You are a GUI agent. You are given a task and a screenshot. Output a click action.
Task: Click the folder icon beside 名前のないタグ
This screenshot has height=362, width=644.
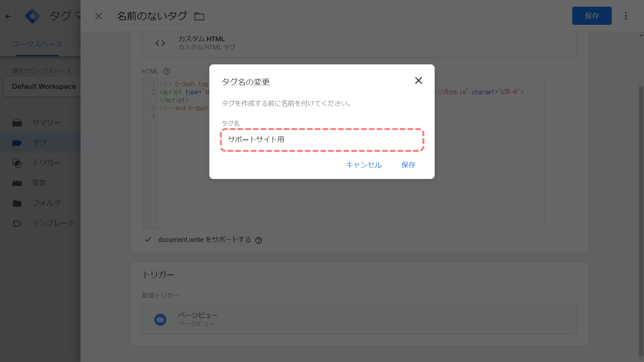199,16
